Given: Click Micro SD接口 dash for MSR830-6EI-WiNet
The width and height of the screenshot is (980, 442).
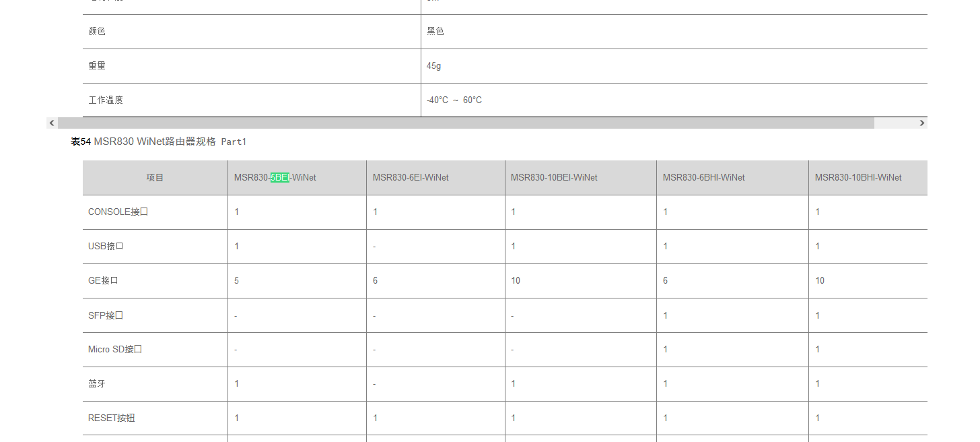Looking at the screenshot, I should tap(374, 350).
